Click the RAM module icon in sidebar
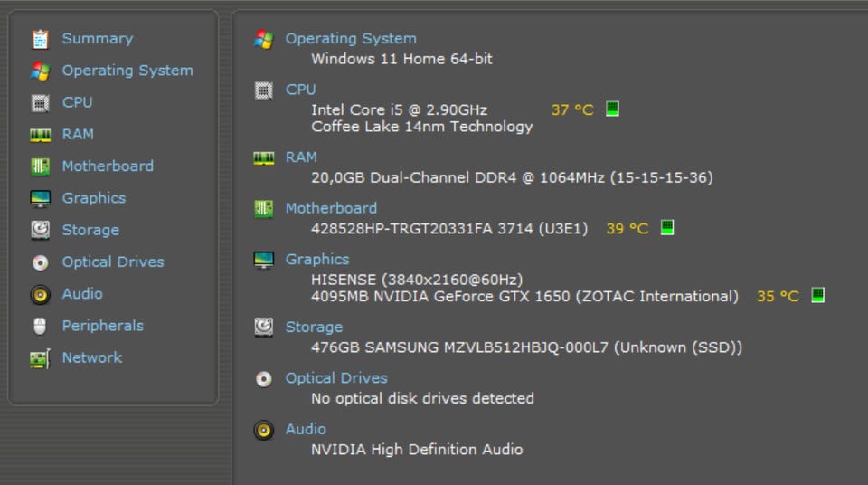The width and height of the screenshot is (868, 485). pos(40,135)
